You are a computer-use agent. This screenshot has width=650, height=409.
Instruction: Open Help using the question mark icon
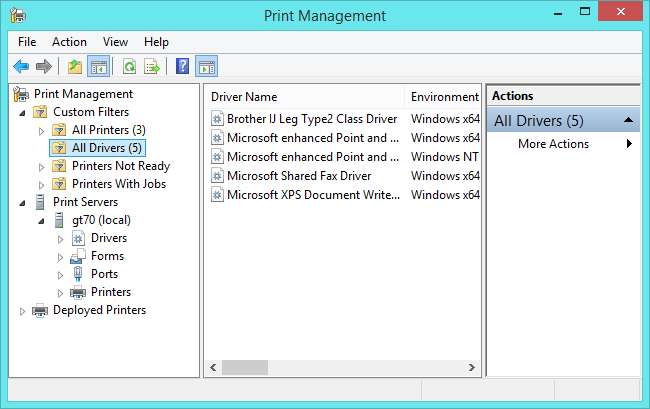tap(182, 67)
